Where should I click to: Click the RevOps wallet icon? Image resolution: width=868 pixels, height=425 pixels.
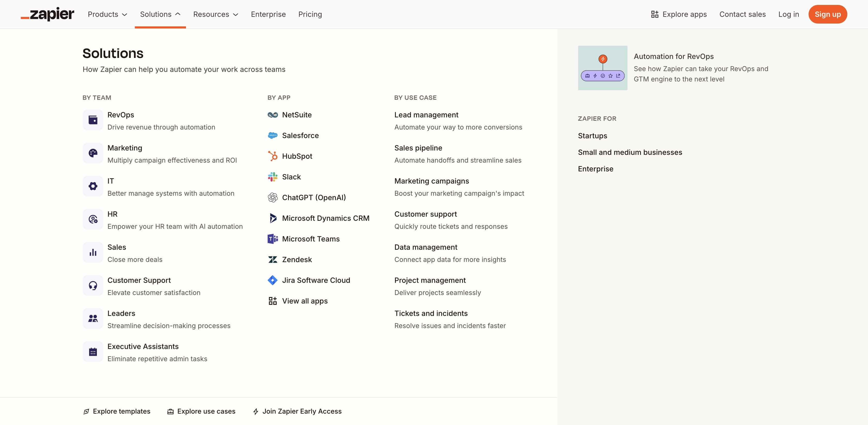(x=93, y=120)
